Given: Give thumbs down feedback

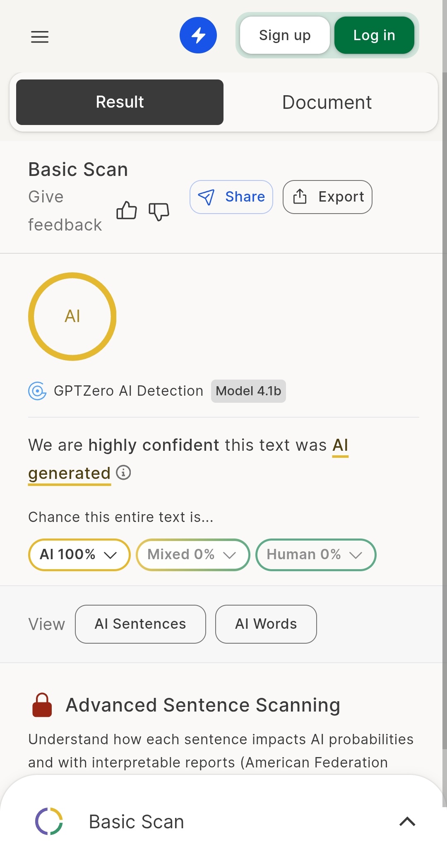Looking at the screenshot, I should (x=159, y=212).
